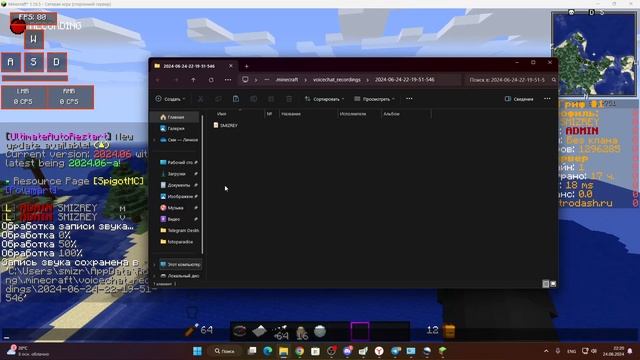Viewport: 640px width, 360px height.
Task: Select the SMIZREY file in the list
Action: pyautogui.click(x=225, y=125)
